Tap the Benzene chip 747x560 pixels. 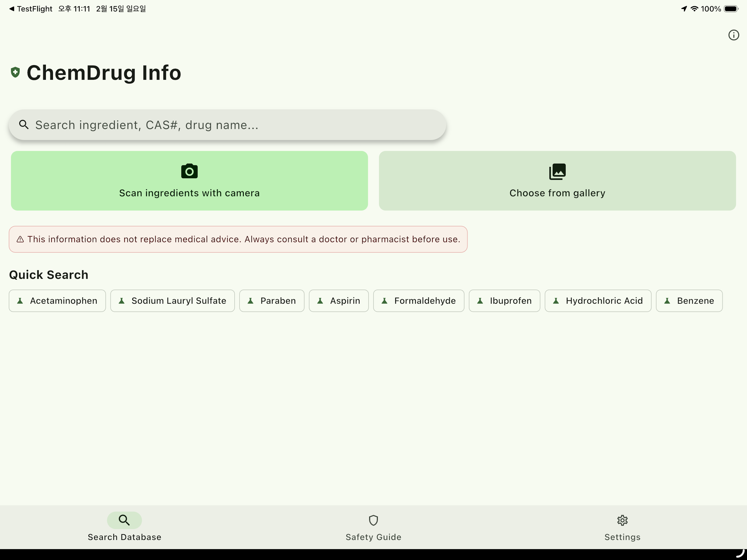click(689, 301)
